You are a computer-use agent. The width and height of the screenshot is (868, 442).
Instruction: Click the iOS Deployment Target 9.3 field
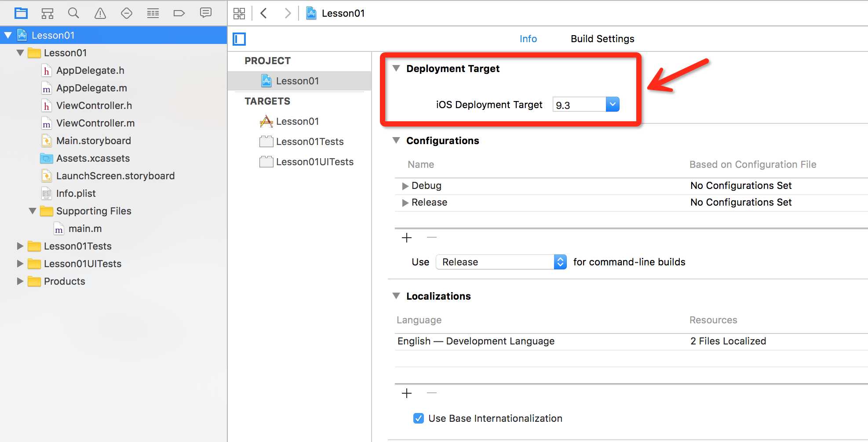tap(579, 105)
